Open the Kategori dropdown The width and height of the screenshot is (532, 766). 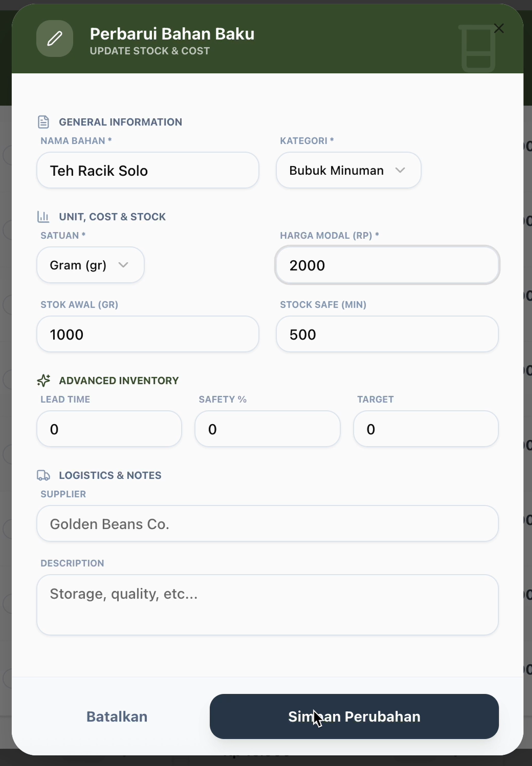348,170
